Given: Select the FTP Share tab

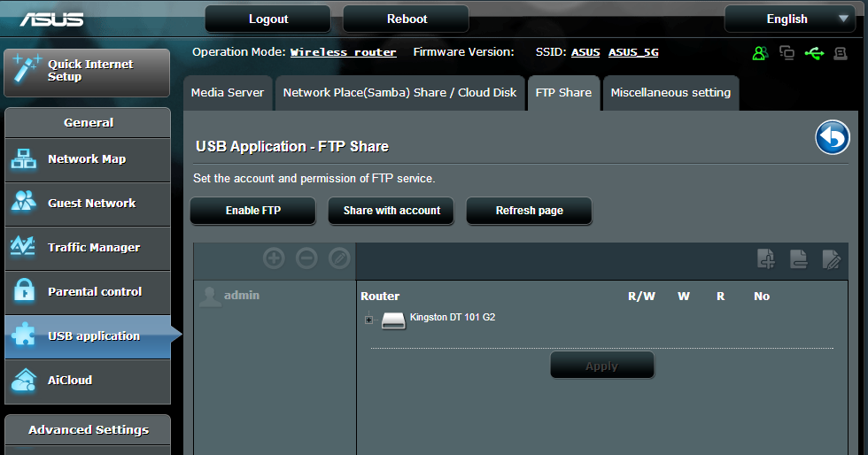Looking at the screenshot, I should 563,93.
